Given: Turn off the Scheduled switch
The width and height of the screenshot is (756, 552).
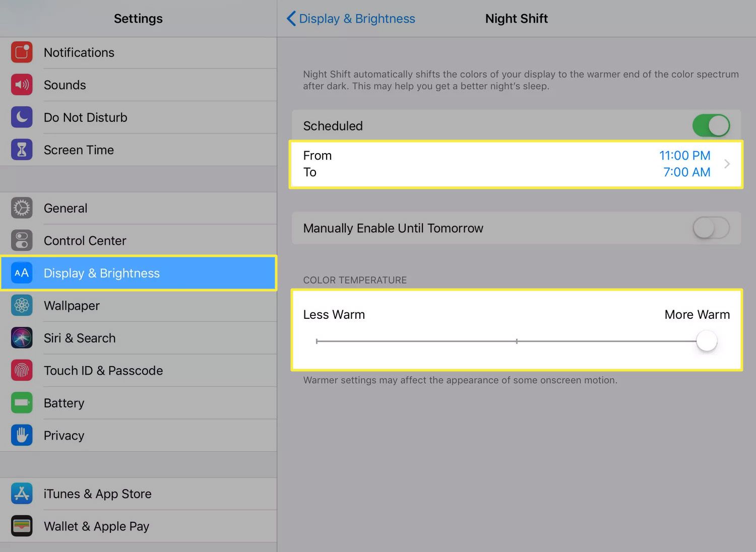Looking at the screenshot, I should click(711, 126).
